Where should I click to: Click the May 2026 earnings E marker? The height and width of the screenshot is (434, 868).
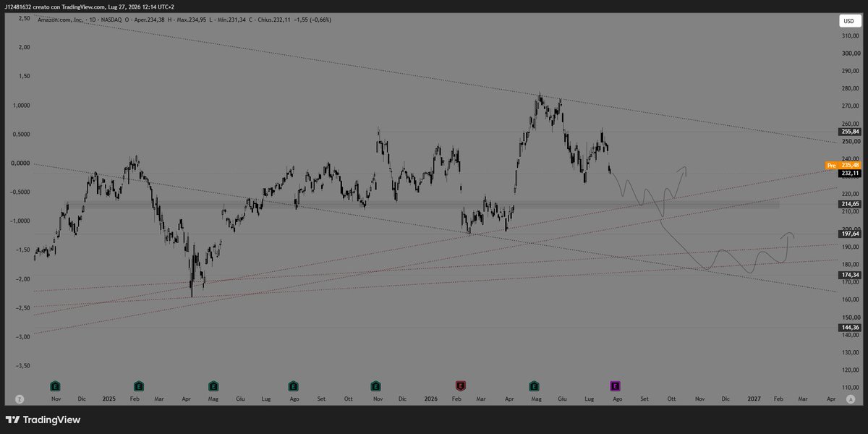pos(534,386)
